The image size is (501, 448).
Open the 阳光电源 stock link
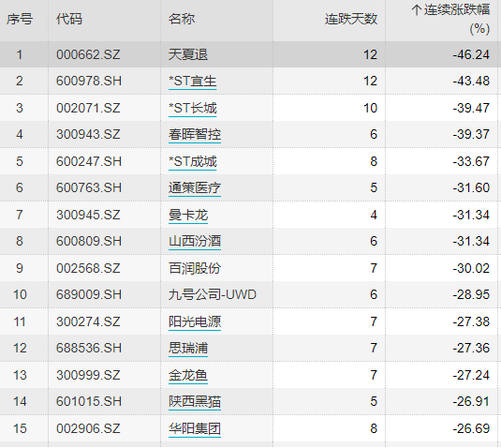point(195,321)
